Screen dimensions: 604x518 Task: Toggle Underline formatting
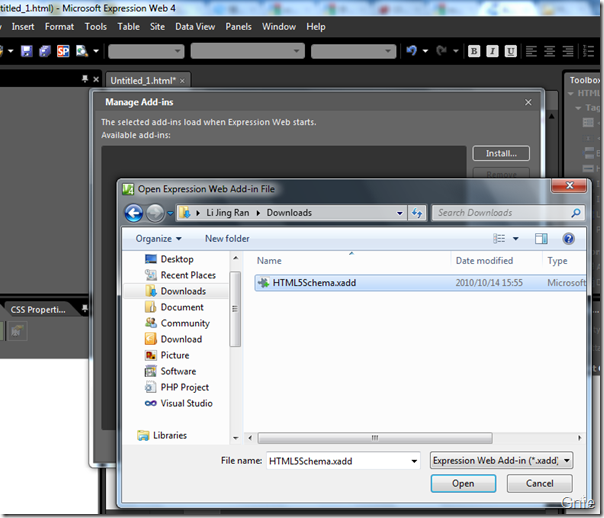(511, 51)
